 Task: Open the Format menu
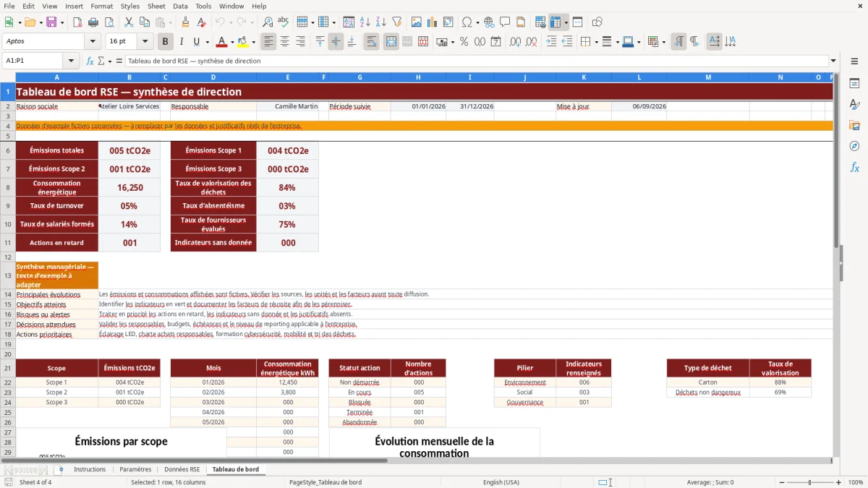click(x=101, y=6)
